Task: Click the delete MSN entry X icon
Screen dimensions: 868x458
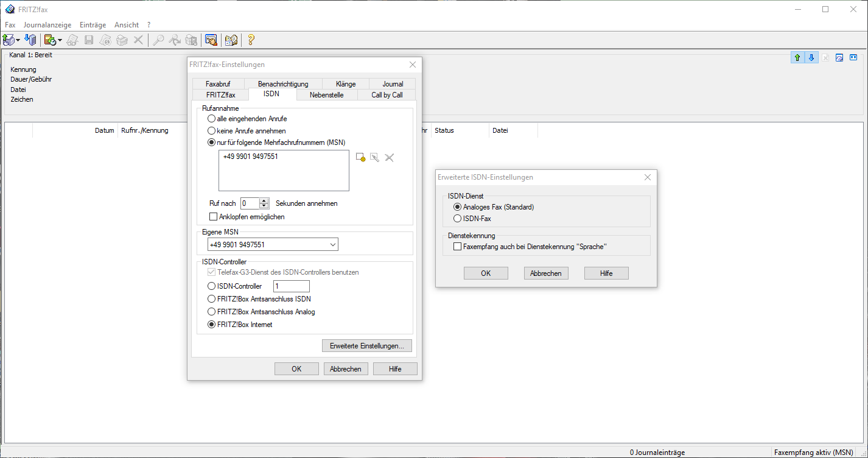Action: (x=390, y=157)
